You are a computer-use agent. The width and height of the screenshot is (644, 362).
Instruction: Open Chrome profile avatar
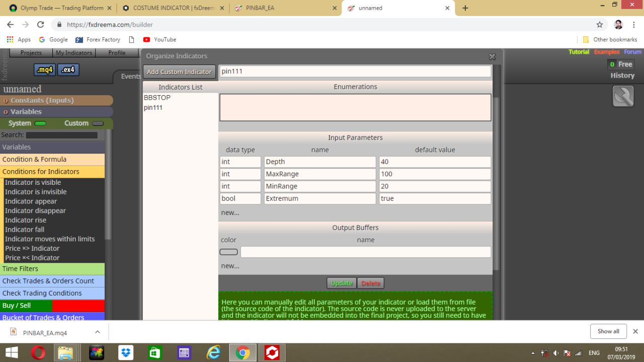pos(619,24)
